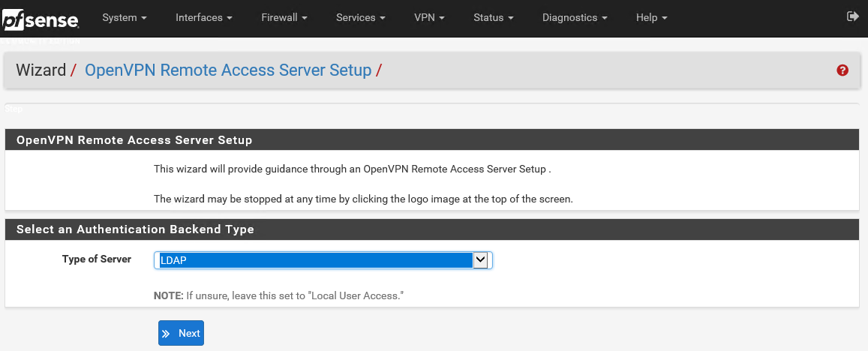Click the Step progress bar

(431, 103)
